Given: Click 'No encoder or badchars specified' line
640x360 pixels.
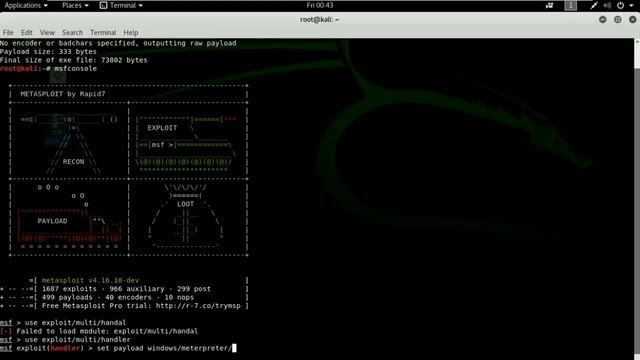Looking at the screenshot, I should coord(118,43).
